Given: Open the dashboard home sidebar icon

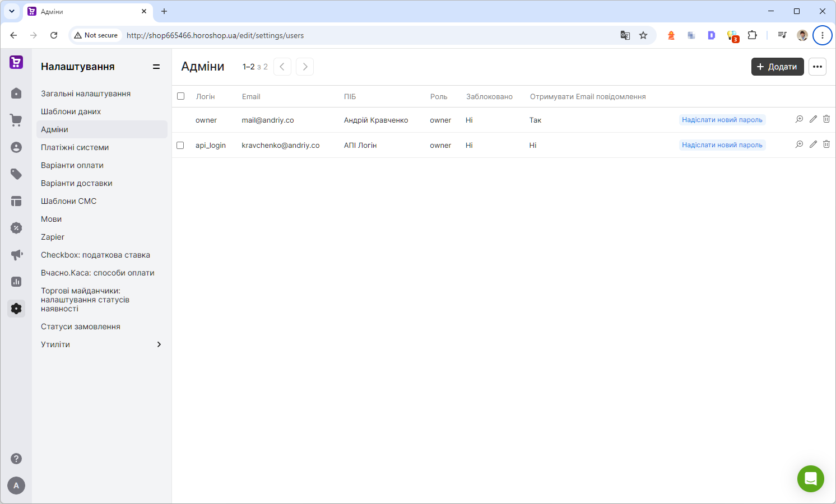Looking at the screenshot, I should pyautogui.click(x=16, y=94).
